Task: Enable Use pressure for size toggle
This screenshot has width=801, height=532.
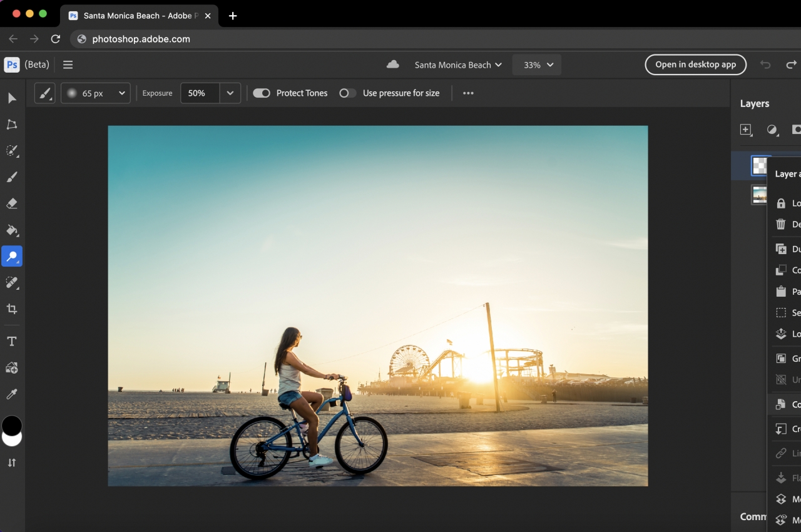Action: pos(347,93)
